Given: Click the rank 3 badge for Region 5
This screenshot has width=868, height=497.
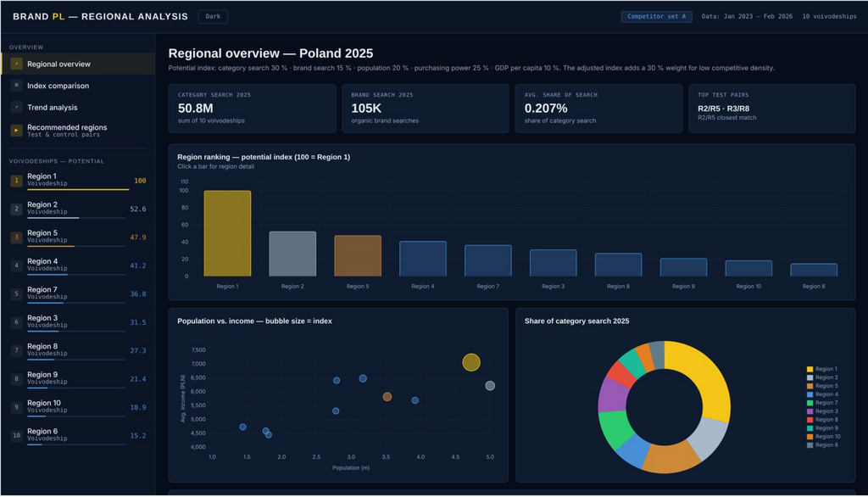Looking at the screenshot, I should [17, 237].
